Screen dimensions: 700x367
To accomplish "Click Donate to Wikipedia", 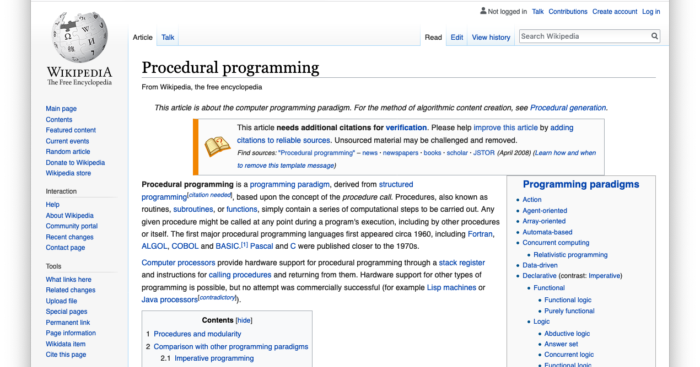I will (75, 163).
